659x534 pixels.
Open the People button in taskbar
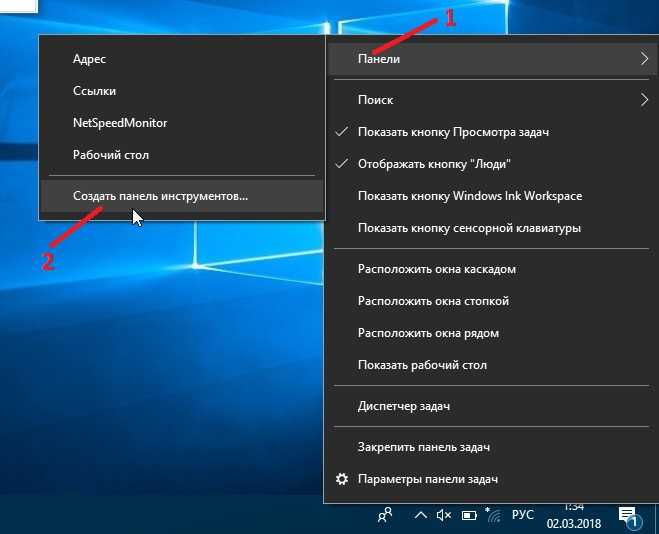385,515
